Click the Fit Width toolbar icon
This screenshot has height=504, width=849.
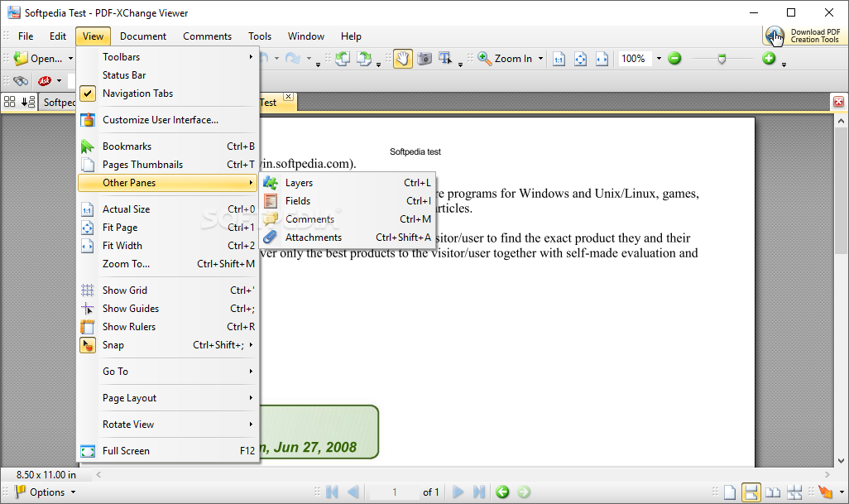602,59
